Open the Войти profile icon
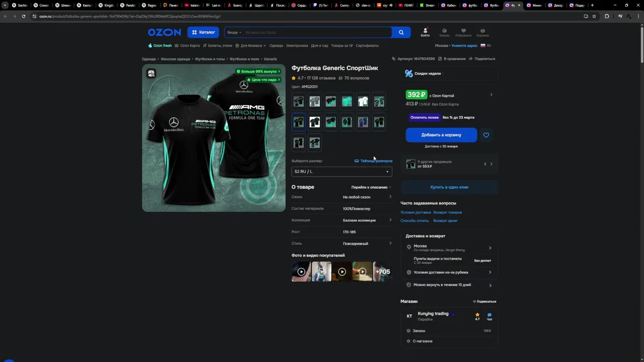This screenshot has height=362, width=644. pos(425,32)
